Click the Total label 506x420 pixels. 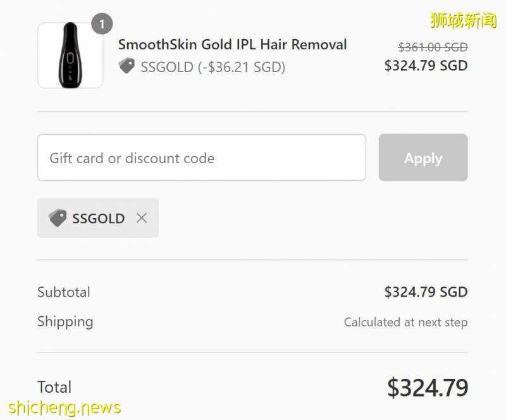coord(54,387)
